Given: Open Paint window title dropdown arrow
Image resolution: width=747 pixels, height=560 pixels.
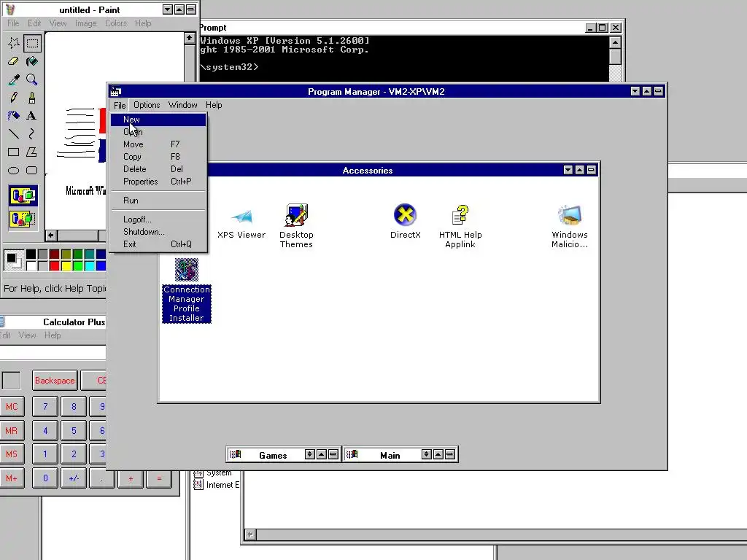Looking at the screenshot, I should point(167,9).
